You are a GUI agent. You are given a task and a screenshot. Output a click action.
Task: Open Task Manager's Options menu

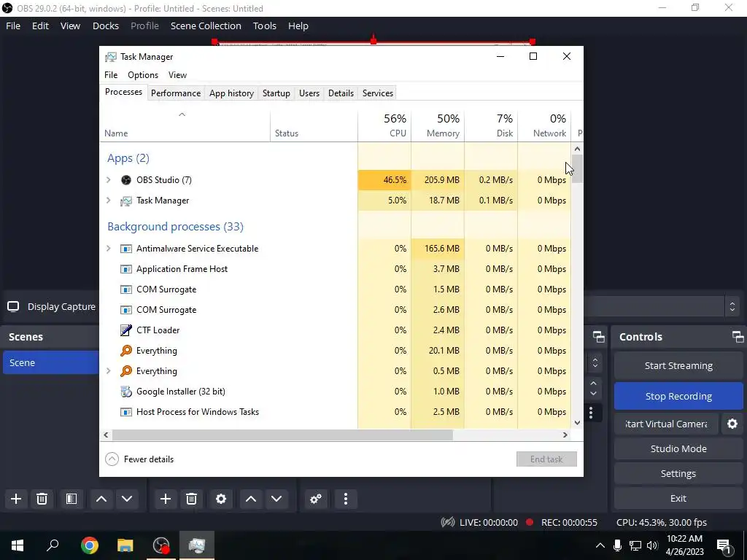(x=143, y=75)
